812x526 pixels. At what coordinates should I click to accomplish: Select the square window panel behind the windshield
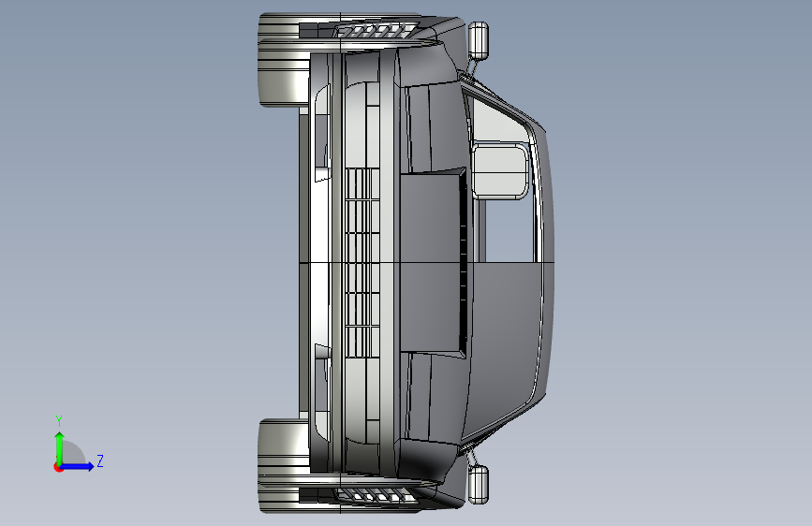coord(500,172)
